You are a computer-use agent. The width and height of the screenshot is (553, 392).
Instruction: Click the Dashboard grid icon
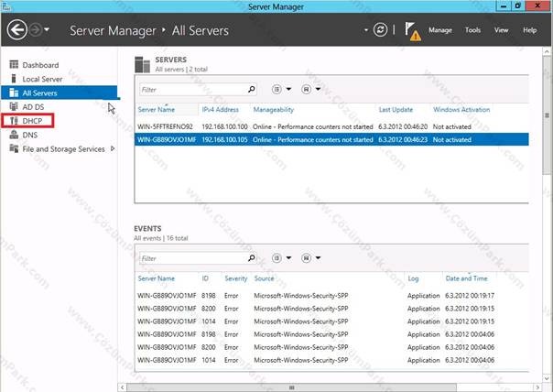[x=14, y=64]
